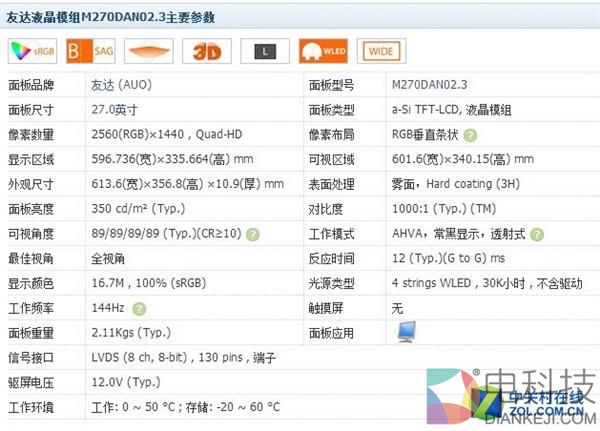Click the WLED backlight badge

[x=322, y=51]
